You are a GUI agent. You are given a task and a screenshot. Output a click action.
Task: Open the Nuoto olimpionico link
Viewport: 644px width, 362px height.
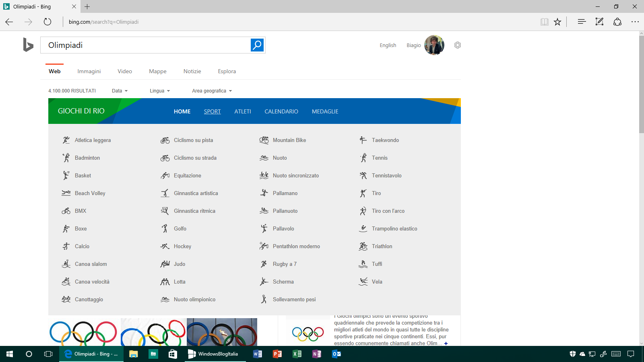194,299
